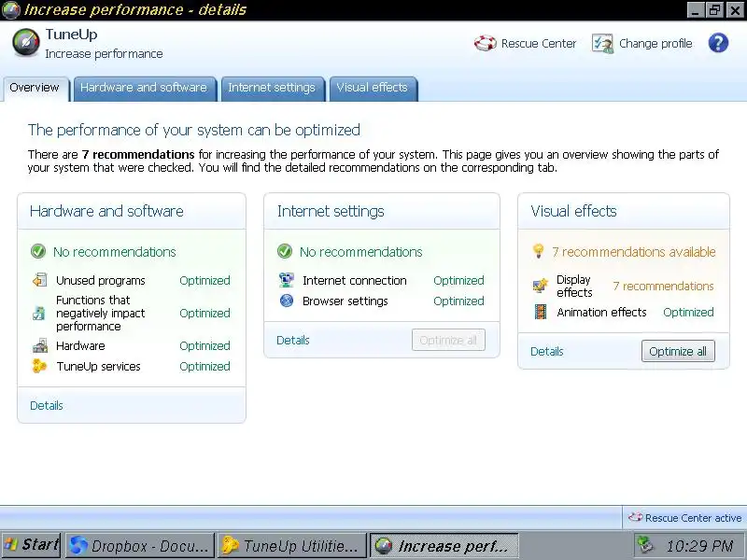Click the Hardware and software panel heading
Viewport: 747px width, 560px height.
[x=106, y=211]
